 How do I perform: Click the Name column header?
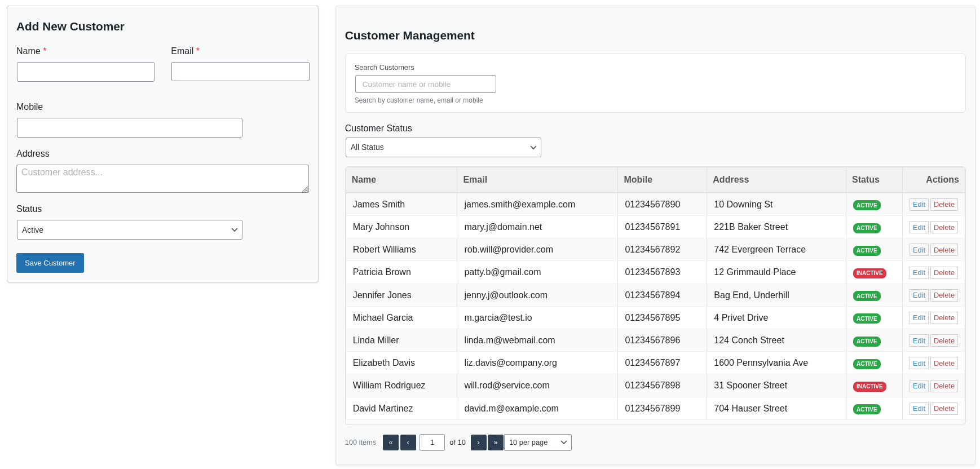(x=364, y=180)
